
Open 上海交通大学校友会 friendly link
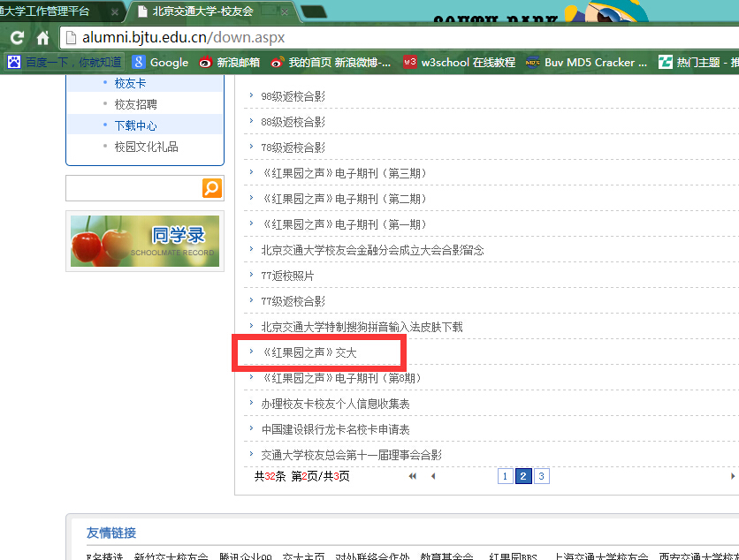pos(600,556)
